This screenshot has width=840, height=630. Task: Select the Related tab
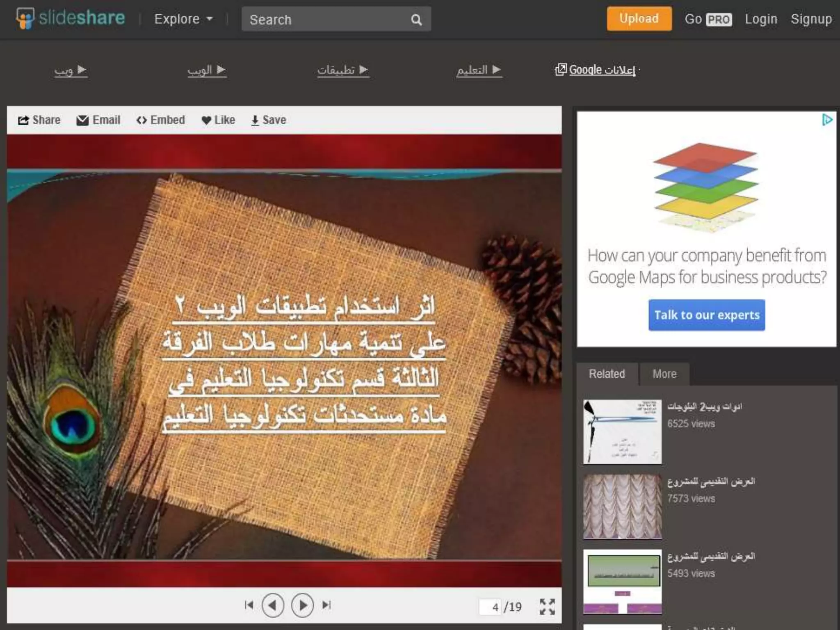click(x=607, y=374)
